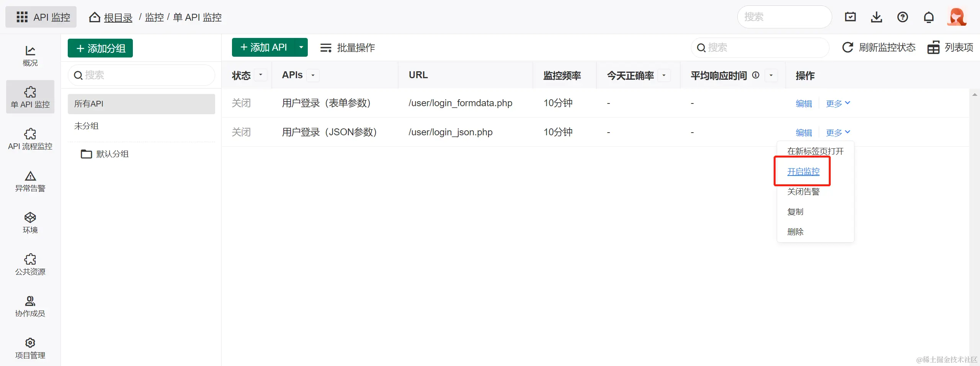
Task: Open 项目管理 in sidebar
Action: 30,348
